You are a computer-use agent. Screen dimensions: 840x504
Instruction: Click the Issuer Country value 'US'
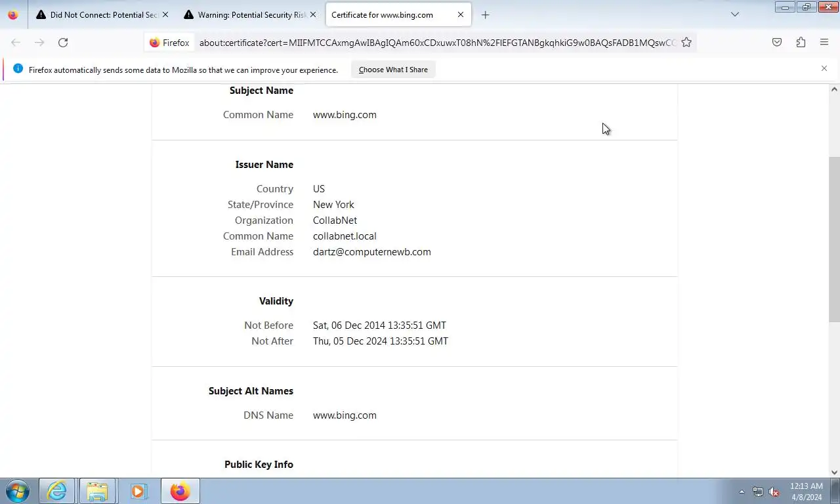(x=319, y=189)
